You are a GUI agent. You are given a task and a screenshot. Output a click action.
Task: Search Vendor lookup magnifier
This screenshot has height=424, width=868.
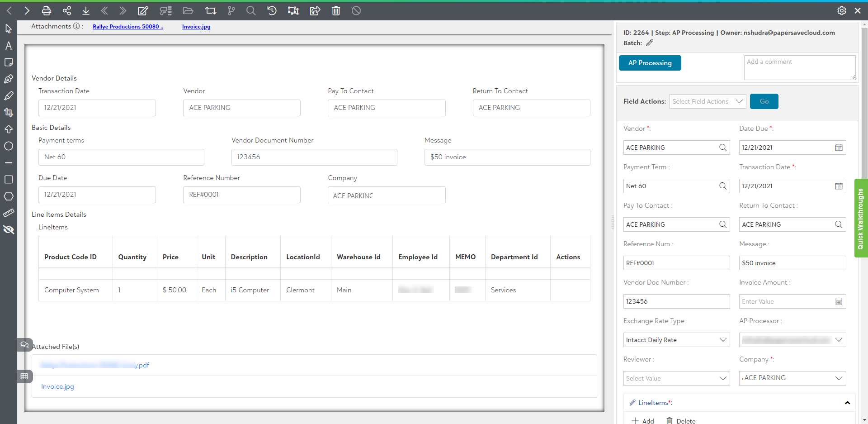point(723,148)
